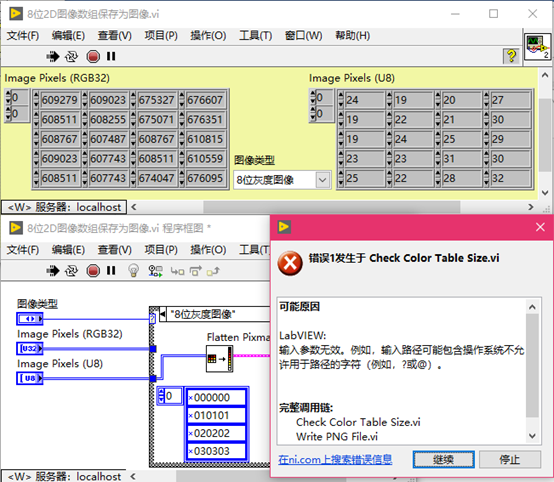The width and height of the screenshot is (554, 482).
Task: Click the 继续 button in error dialog
Action: point(443,459)
